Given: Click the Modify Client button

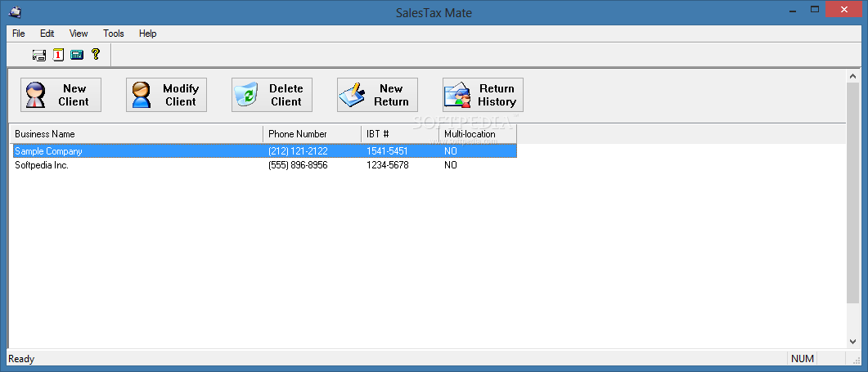Looking at the screenshot, I should [x=167, y=95].
